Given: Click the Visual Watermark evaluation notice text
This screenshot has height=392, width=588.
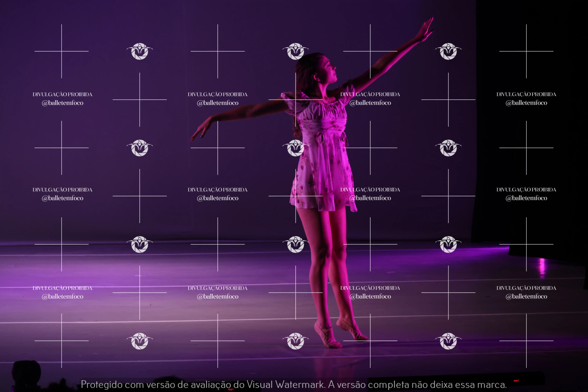Looking at the screenshot, I should 294,384.
